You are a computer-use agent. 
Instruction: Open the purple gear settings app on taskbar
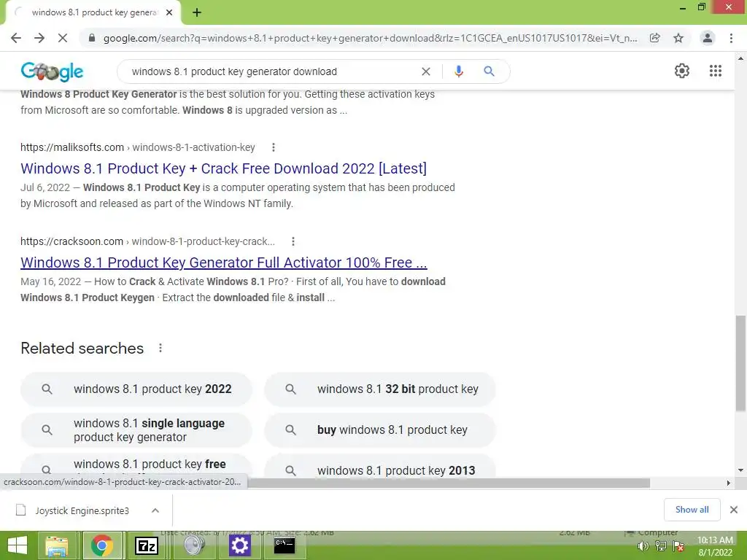click(239, 545)
